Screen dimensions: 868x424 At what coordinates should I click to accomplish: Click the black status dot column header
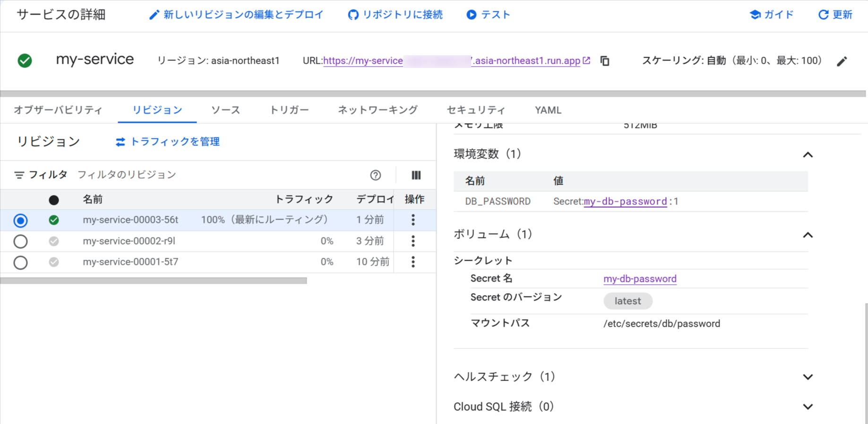click(x=54, y=200)
